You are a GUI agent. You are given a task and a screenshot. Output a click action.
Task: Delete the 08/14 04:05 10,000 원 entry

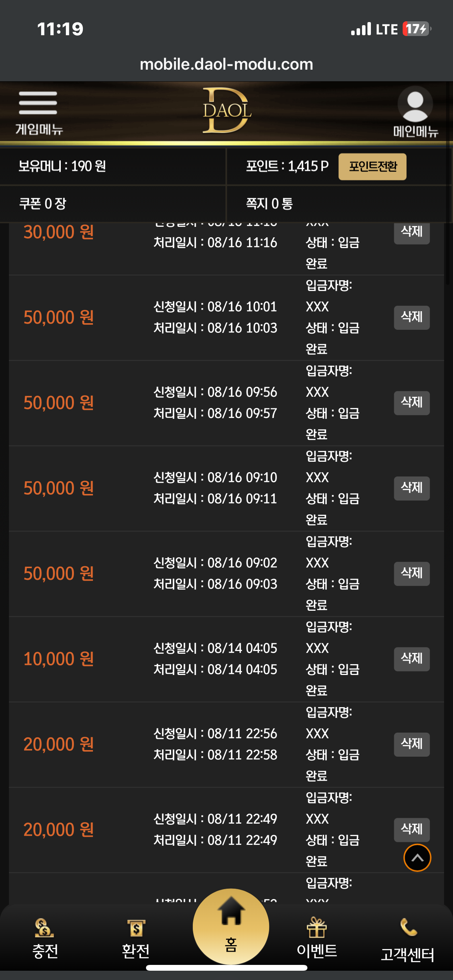click(x=412, y=659)
